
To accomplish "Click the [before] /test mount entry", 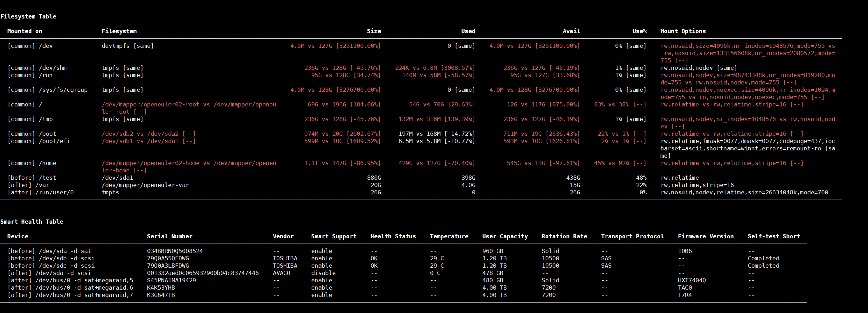I will (32, 178).
